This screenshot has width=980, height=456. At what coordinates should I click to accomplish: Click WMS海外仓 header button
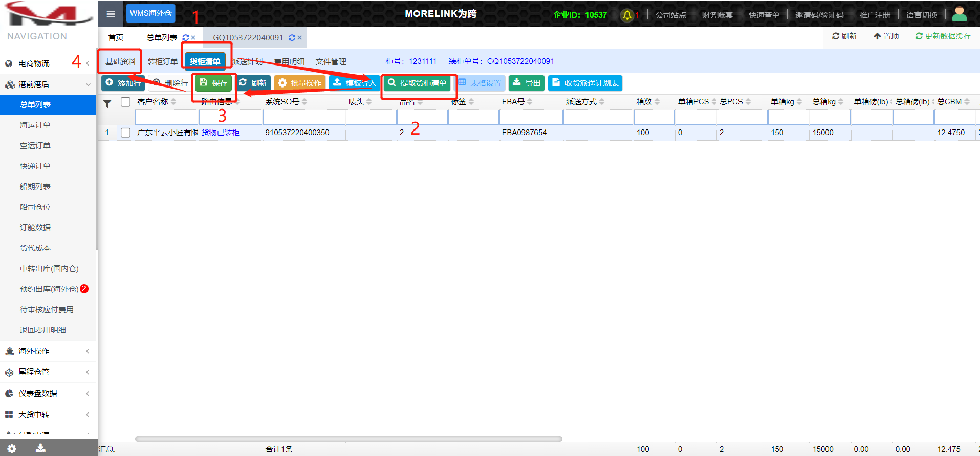pyautogui.click(x=150, y=13)
